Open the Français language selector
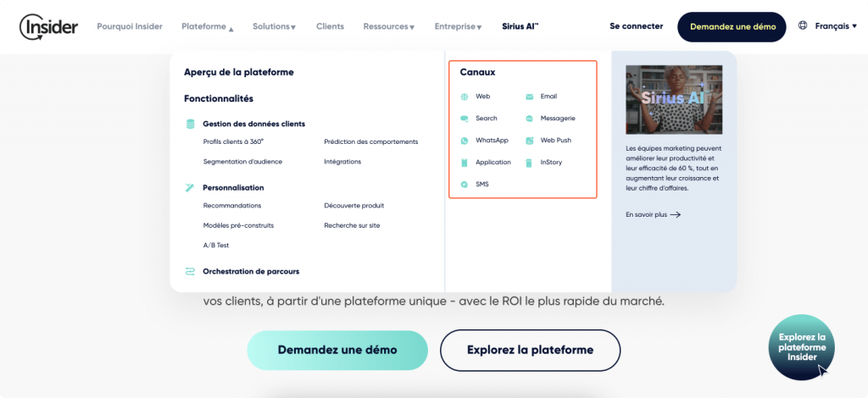 point(836,25)
